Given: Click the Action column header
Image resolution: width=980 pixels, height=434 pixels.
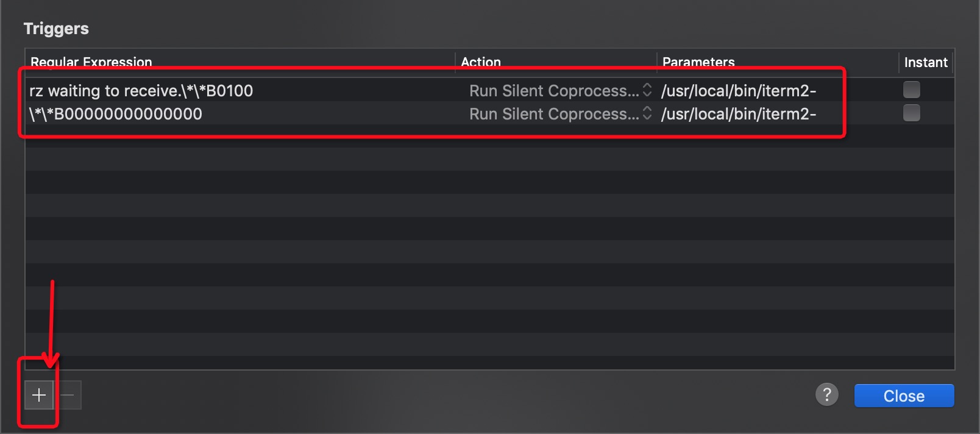Looking at the screenshot, I should tap(481, 62).
